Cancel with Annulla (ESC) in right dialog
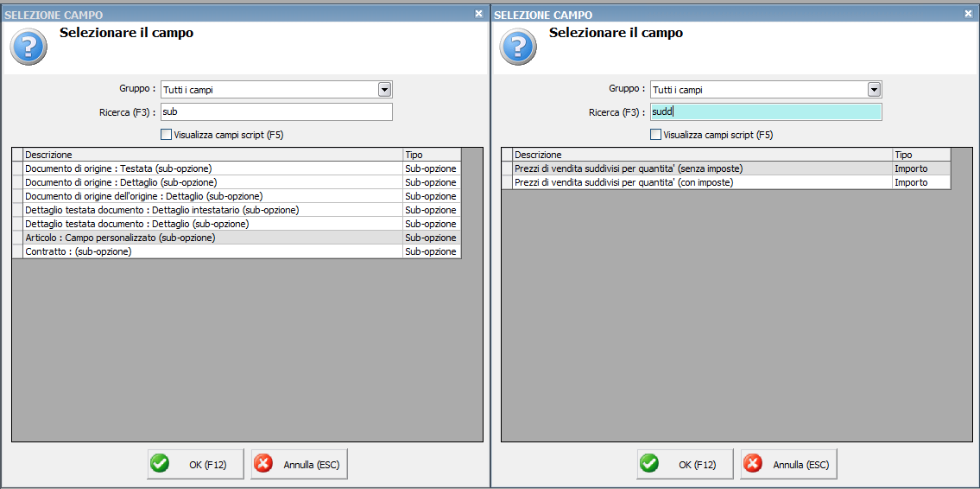 (789, 464)
